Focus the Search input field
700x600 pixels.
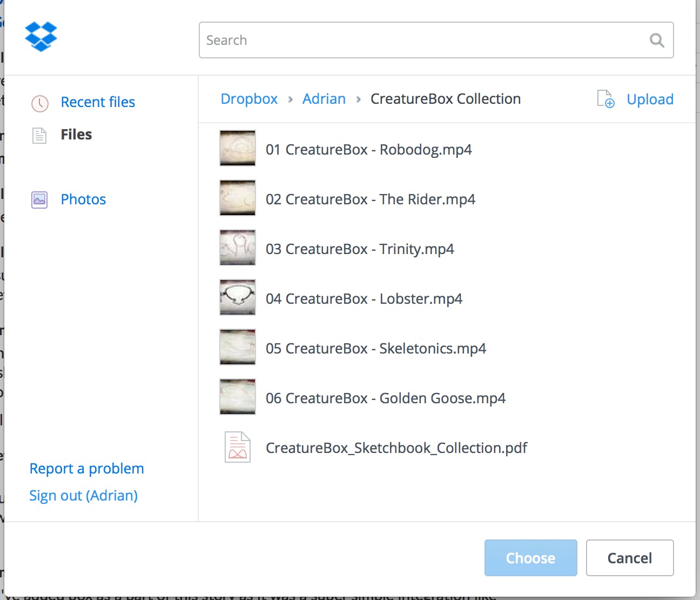(436, 40)
